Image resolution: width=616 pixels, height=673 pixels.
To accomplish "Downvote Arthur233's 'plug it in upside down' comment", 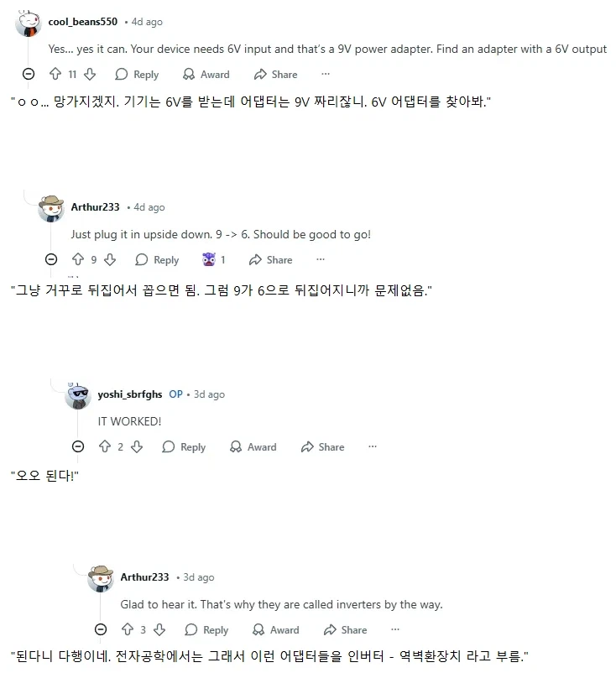I will click(110, 259).
